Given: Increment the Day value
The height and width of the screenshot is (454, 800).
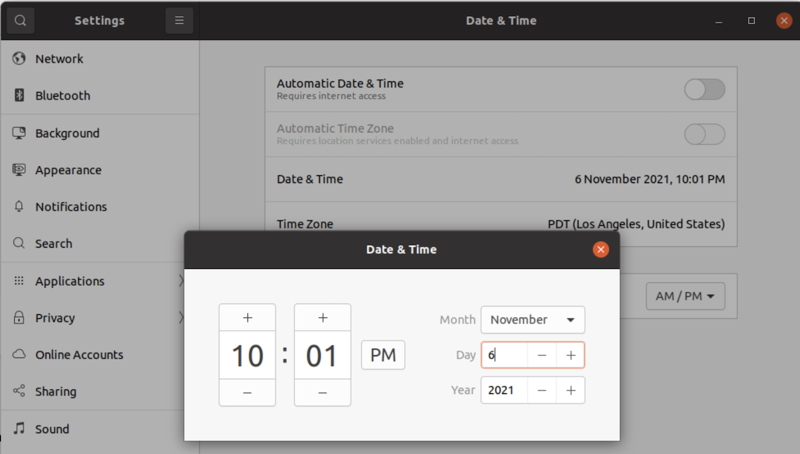Looking at the screenshot, I should (x=570, y=355).
